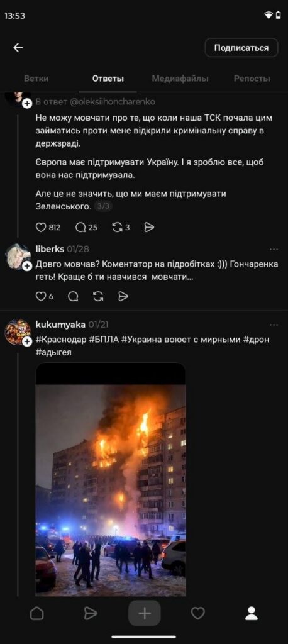Go back with the arrow icon
The width and height of the screenshot is (288, 644).
click(x=18, y=48)
